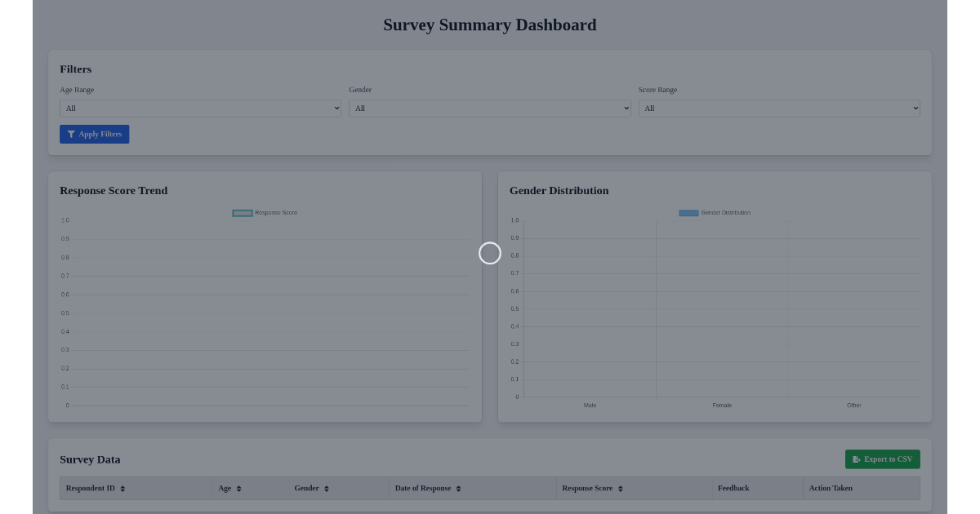Toggle the Response Score series via its legend
The width and height of the screenshot is (980, 514).
click(265, 212)
